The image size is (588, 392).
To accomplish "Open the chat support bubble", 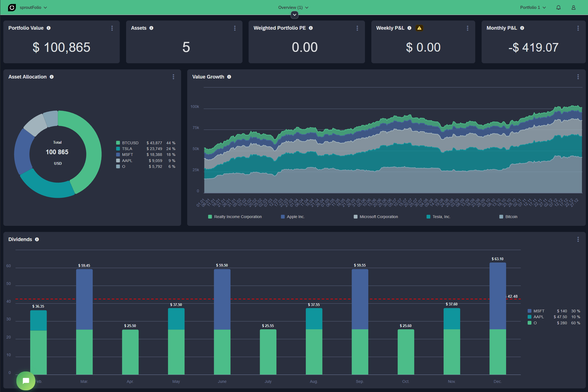I will tap(26, 381).
